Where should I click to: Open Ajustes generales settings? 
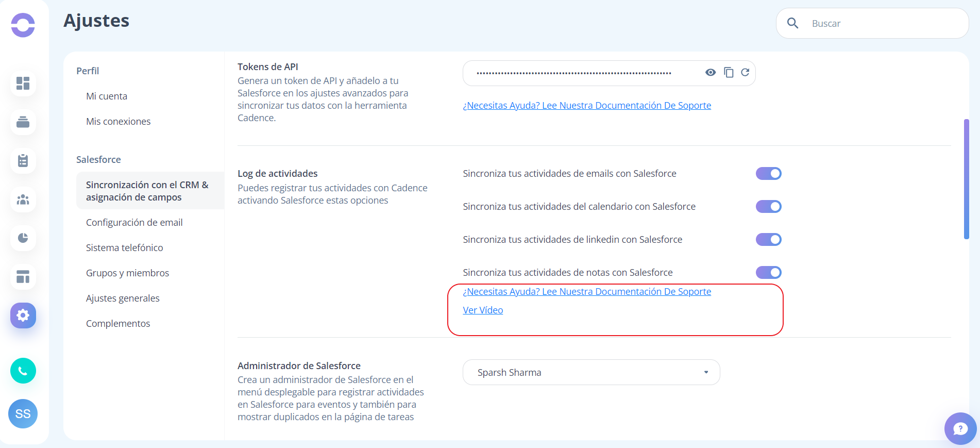(123, 298)
